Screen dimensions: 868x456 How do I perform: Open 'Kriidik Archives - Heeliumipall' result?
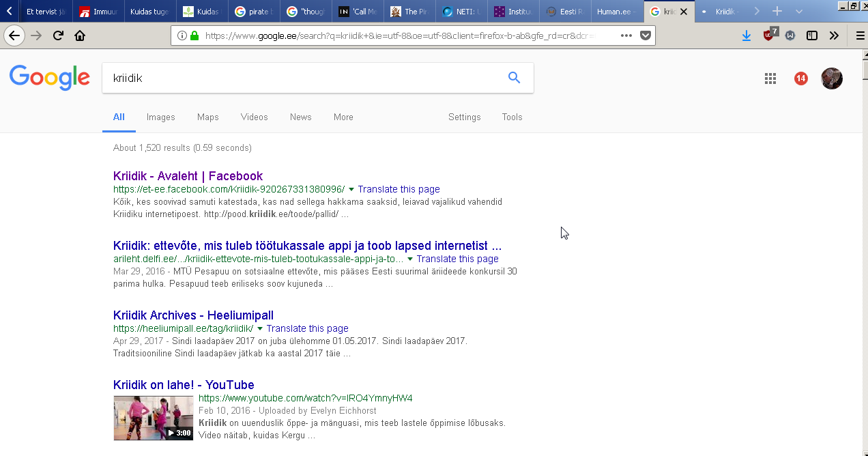[x=193, y=315]
